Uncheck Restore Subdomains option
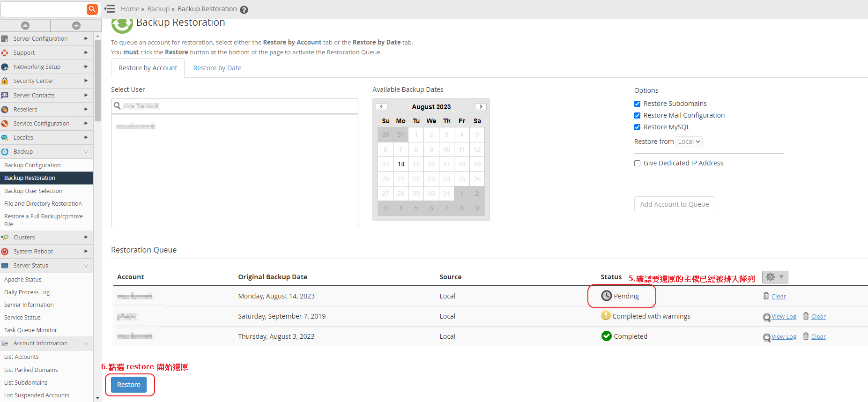868x402 pixels. click(637, 104)
